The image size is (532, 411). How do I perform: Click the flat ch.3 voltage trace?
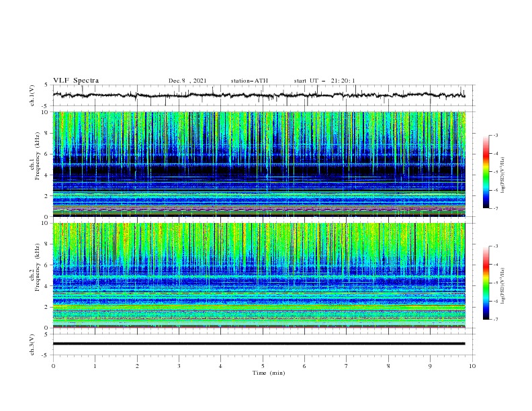pyautogui.click(x=259, y=344)
